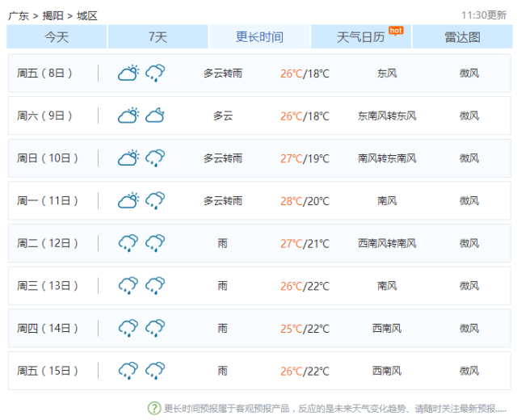
Task: Click the 雨 description for 周二（12日）
Action: tap(223, 243)
